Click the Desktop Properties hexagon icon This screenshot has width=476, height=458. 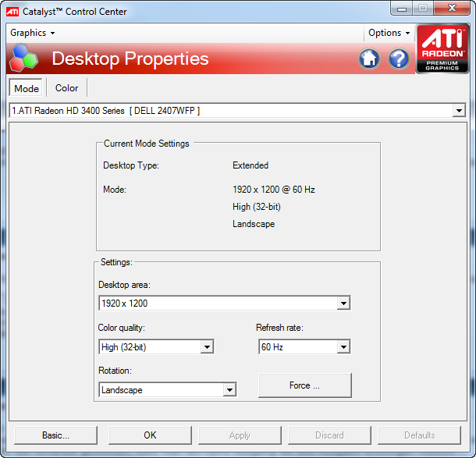pos(23,58)
